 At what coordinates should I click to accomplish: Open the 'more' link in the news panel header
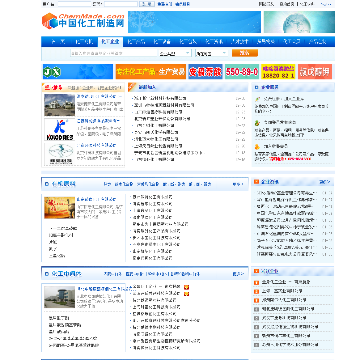(325, 182)
